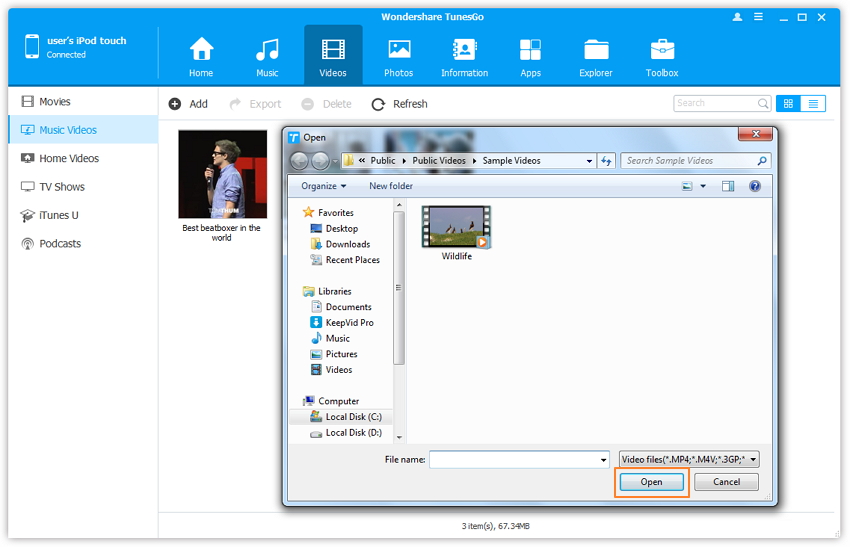This screenshot has width=850, height=547.
Task: Click the Cancel button
Action: tap(726, 482)
